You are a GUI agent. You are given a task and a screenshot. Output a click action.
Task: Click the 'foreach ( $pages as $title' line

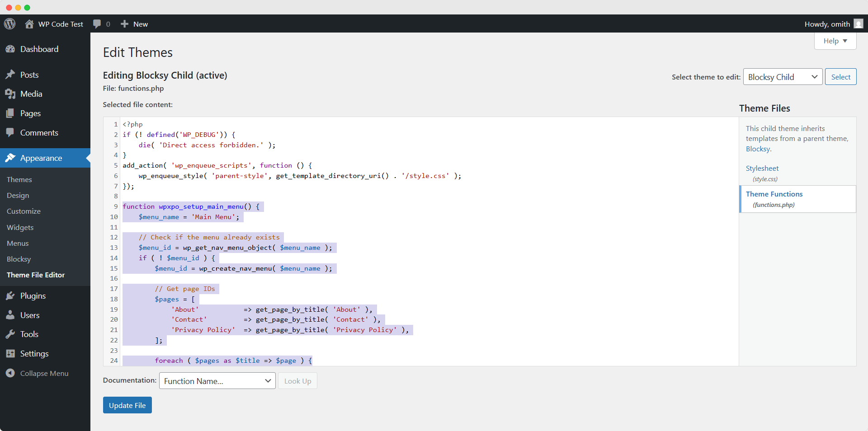click(233, 361)
